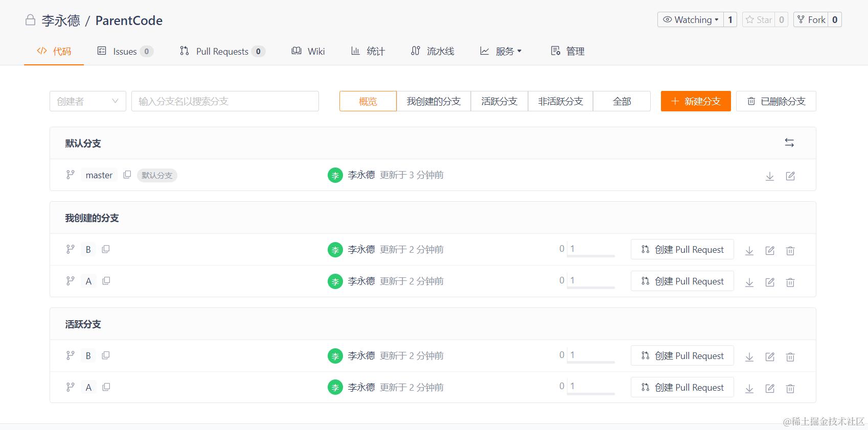Viewport: 868px width, 430px height.
Task: Create Pull Request for B in 我创建的分支
Action: [682, 249]
